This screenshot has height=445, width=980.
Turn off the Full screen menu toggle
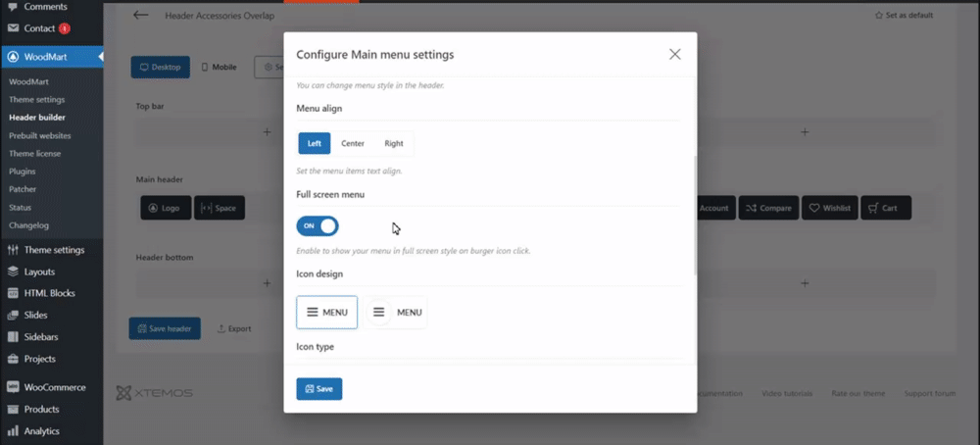(318, 225)
